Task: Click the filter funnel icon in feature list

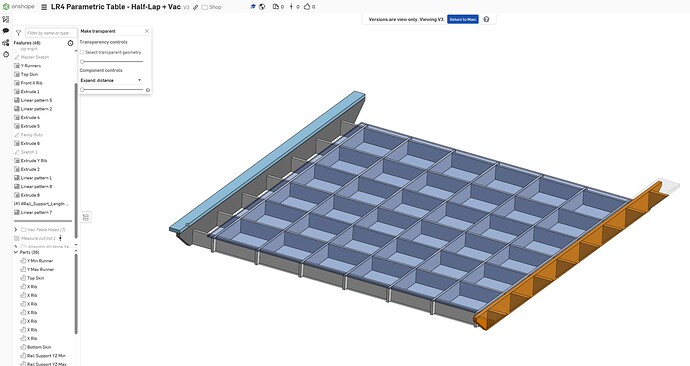Action: [18, 33]
